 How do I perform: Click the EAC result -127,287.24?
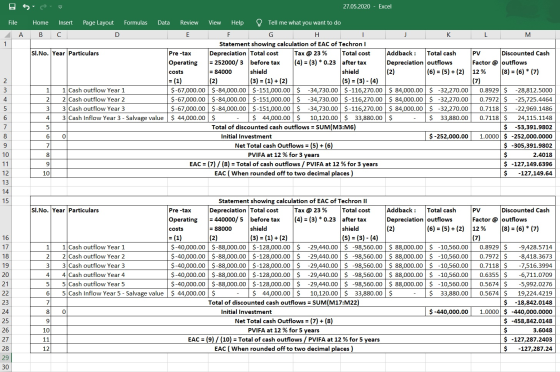click(528, 348)
